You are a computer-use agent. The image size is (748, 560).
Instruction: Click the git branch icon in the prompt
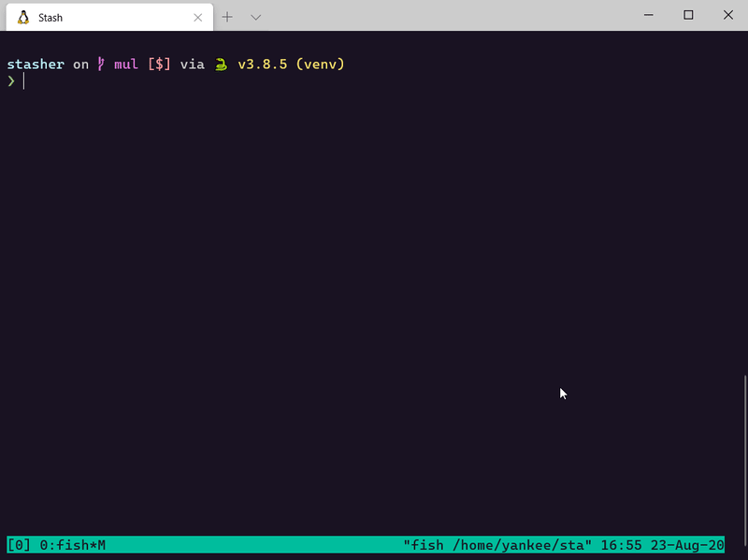click(x=101, y=64)
